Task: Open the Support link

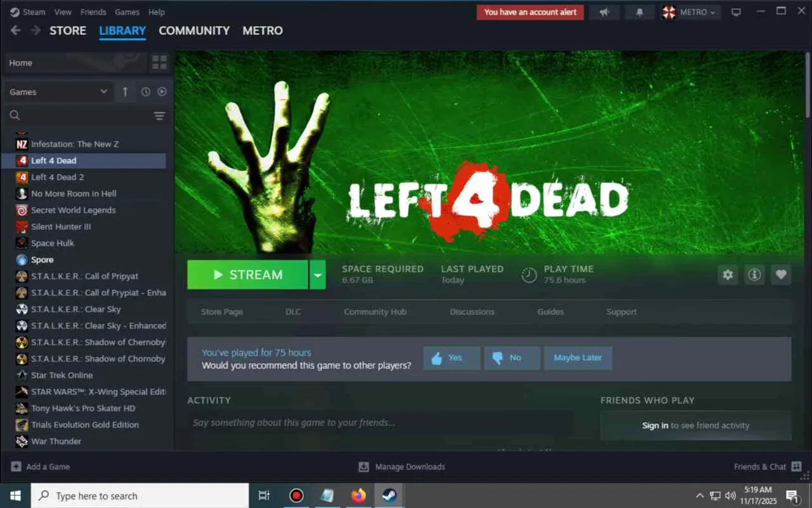Action: coord(622,312)
